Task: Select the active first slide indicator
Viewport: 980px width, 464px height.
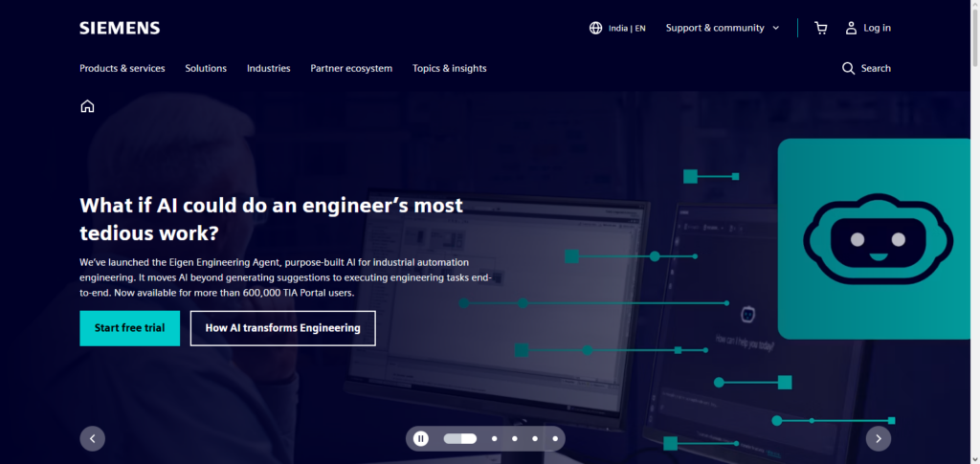Action: (x=460, y=438)
